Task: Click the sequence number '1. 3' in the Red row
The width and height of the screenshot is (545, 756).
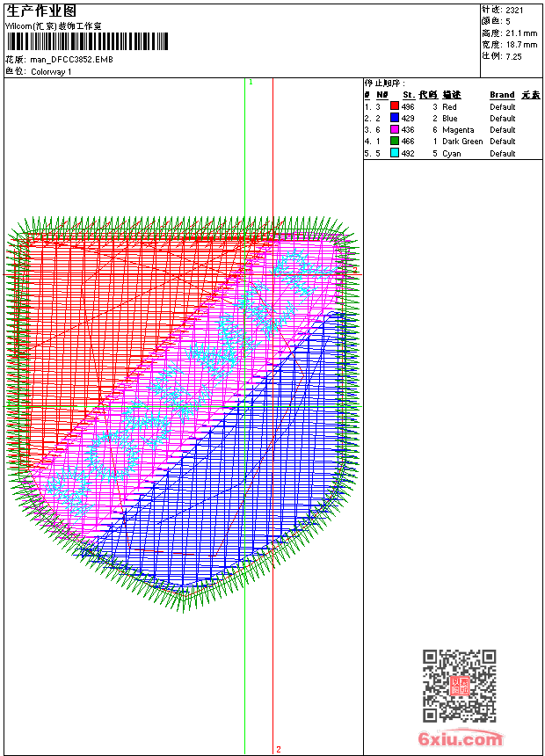Action: (x=373, y=107)
